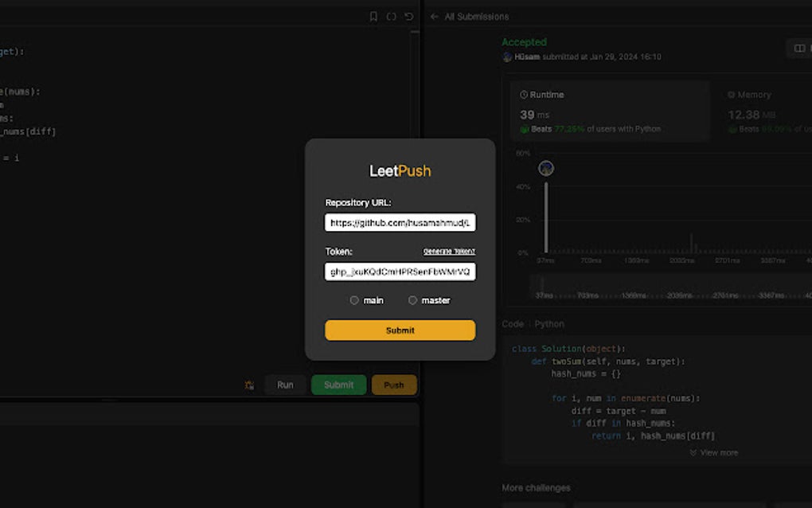
Task: Click the avatar marker on the runtime chart
Action: point(546,168)
